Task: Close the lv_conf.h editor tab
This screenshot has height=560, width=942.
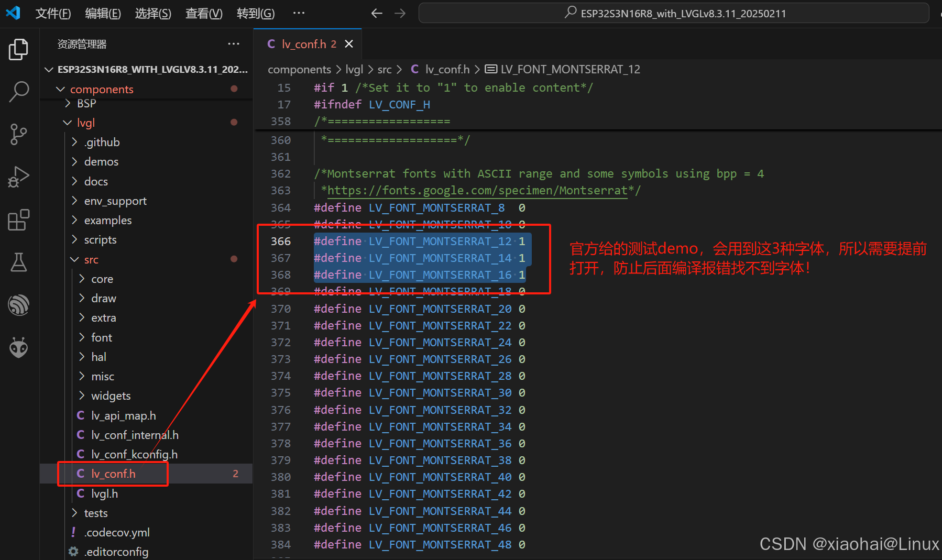Action: tap(349, 44)
